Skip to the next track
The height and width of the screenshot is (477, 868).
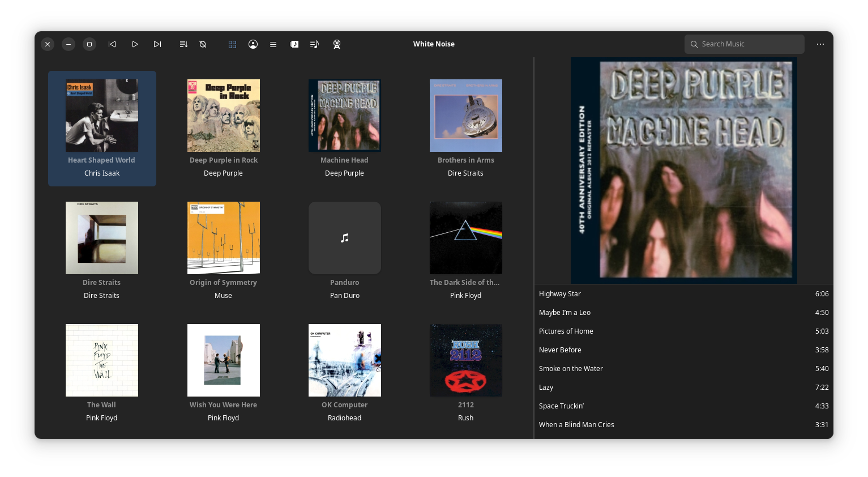click(x=157, y=44)
